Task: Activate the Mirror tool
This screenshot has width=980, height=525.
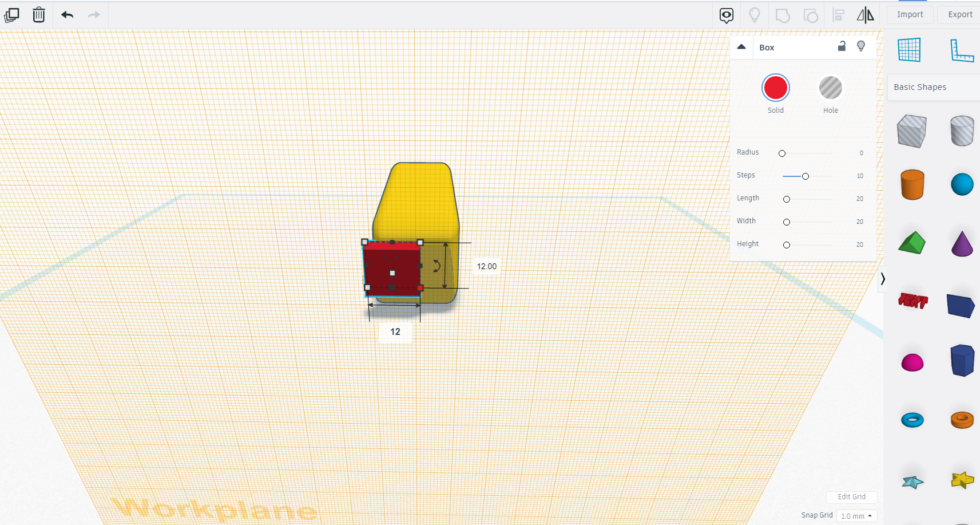Action: [x=866, y=15]
